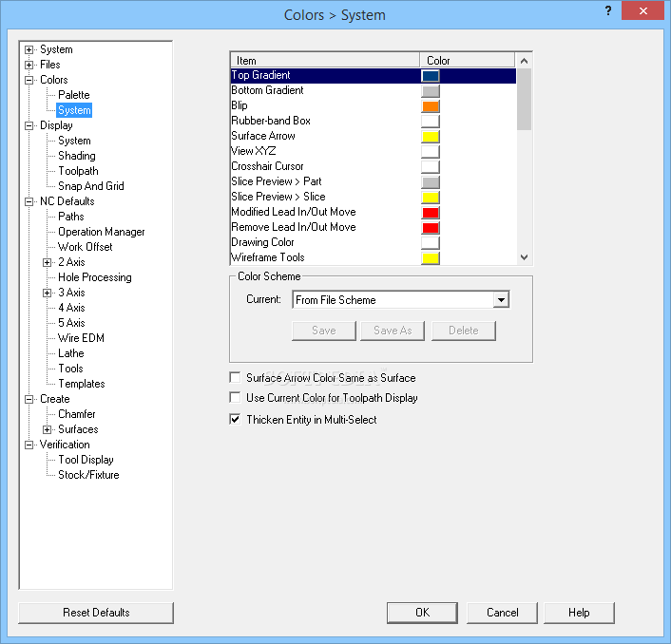Expand the Surfaces node under Create

(x=48, y=429)
